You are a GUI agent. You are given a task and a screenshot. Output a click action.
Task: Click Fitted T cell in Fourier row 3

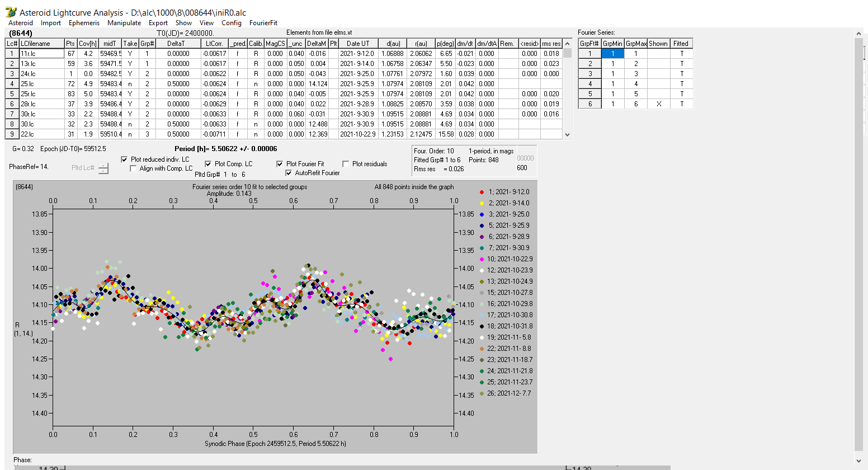tap(681, 74)
